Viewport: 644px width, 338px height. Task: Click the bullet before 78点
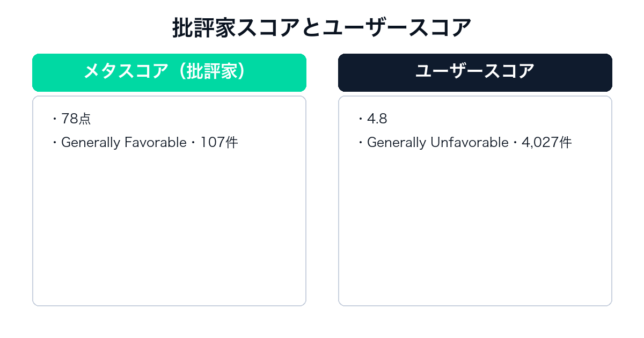55,119
